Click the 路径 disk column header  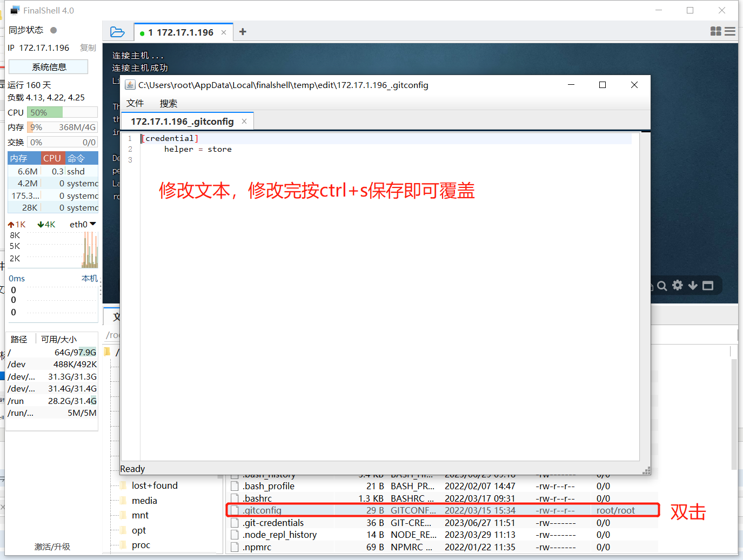point(19,339)
